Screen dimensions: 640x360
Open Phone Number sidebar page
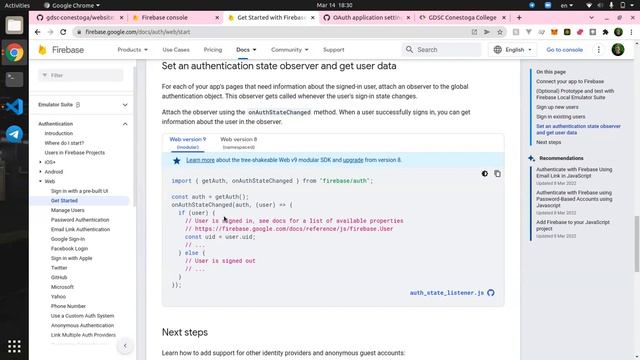[68, 306]
